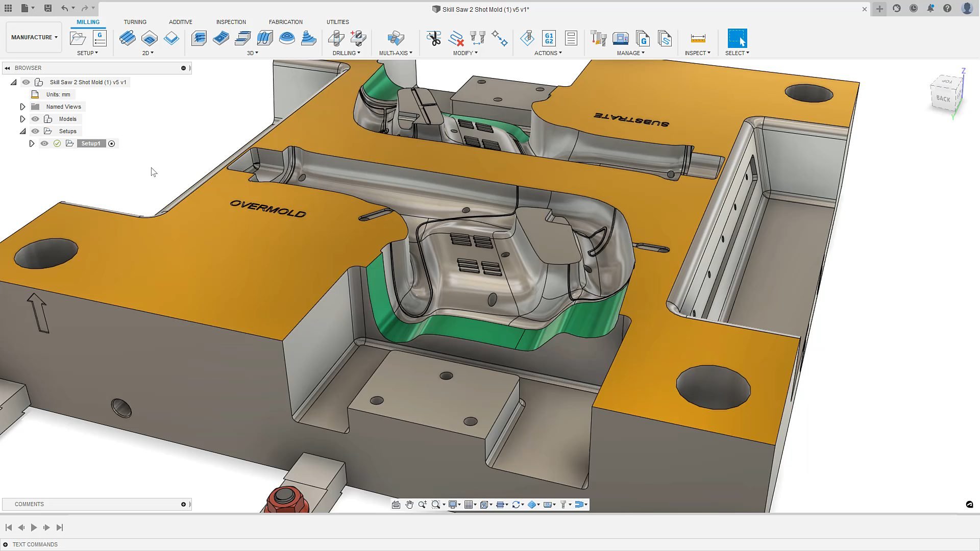The height and width of the screenshot is (551, 980).
Task: Open the UTILITIES ribbon tab
Action: click(337, 22)
